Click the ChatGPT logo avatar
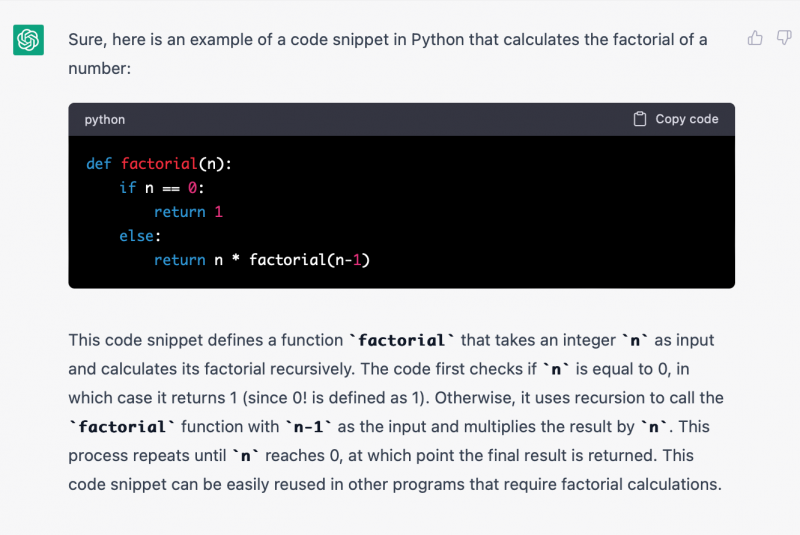The image size is (800, 535). pos(28,40)
